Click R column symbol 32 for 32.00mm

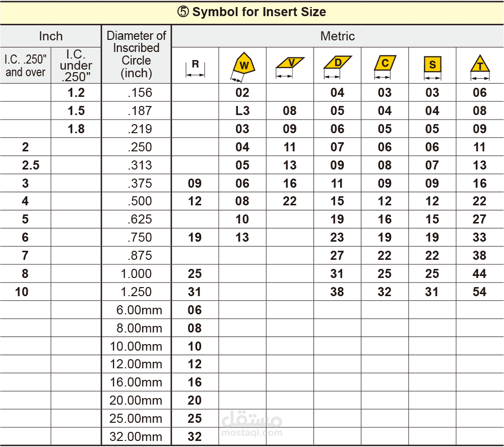coord(195,437)
